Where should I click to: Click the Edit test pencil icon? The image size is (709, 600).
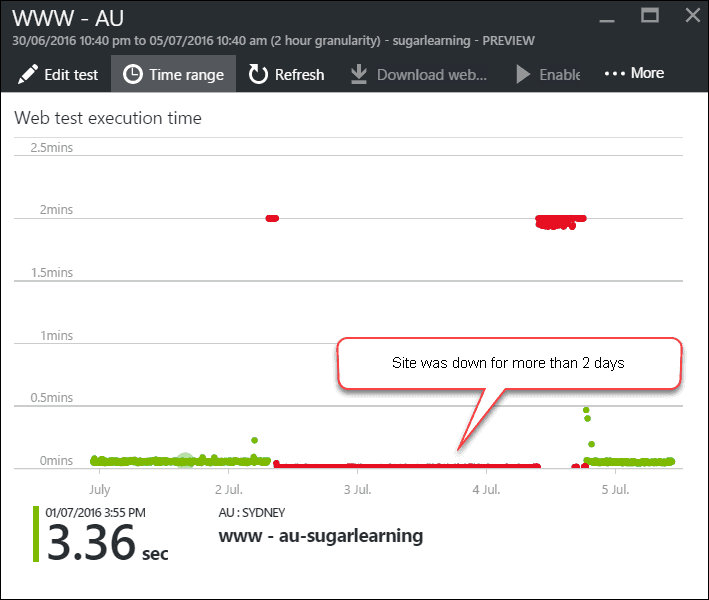(x=28, y=74)
